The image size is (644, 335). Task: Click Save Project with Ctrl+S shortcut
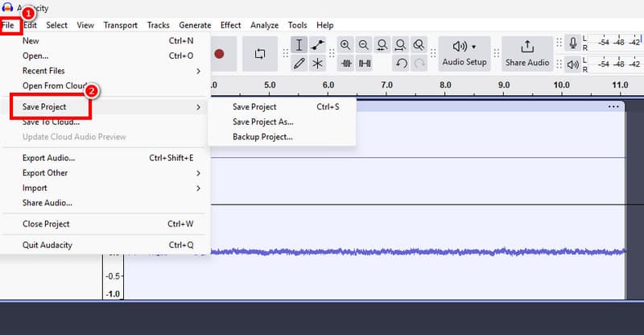pyautogui.click(x=283, y=107)
